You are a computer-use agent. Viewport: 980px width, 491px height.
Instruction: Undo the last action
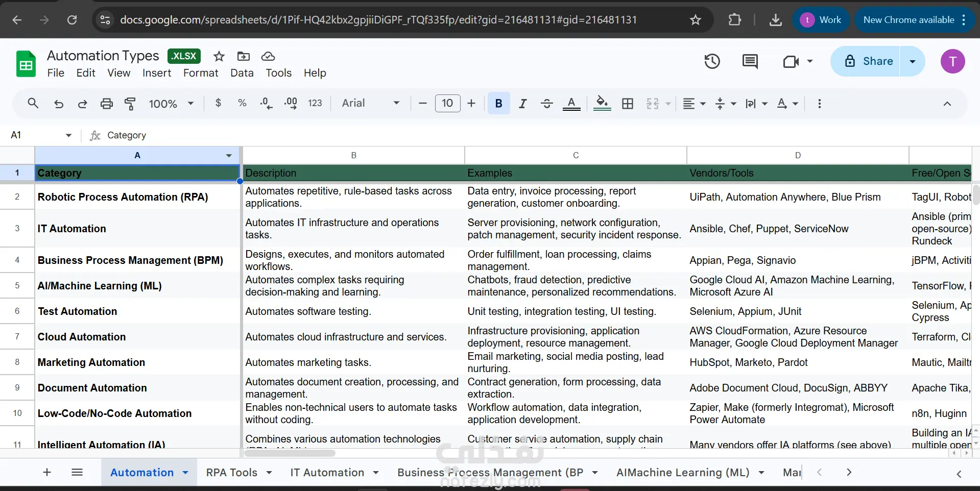[x=59, y=104]
